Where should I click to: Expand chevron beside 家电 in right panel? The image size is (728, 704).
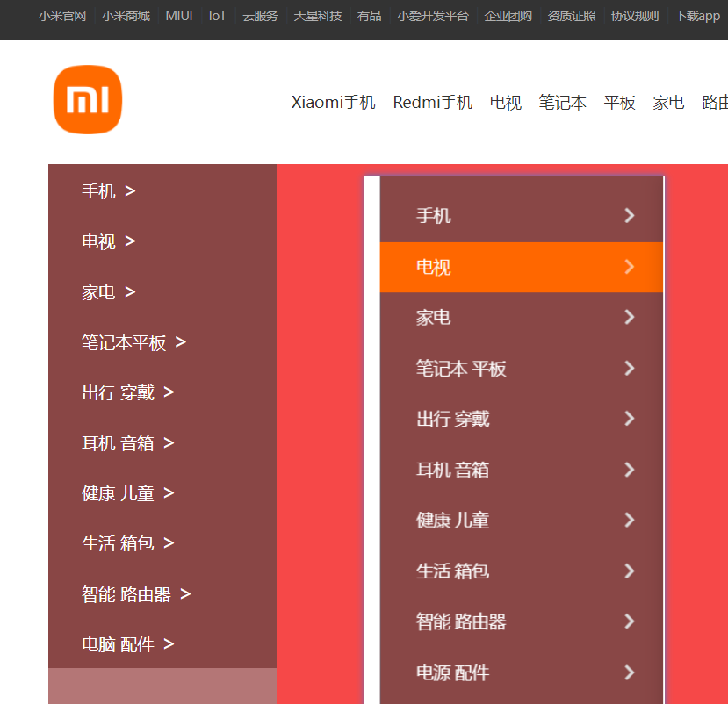pos(629,317)
